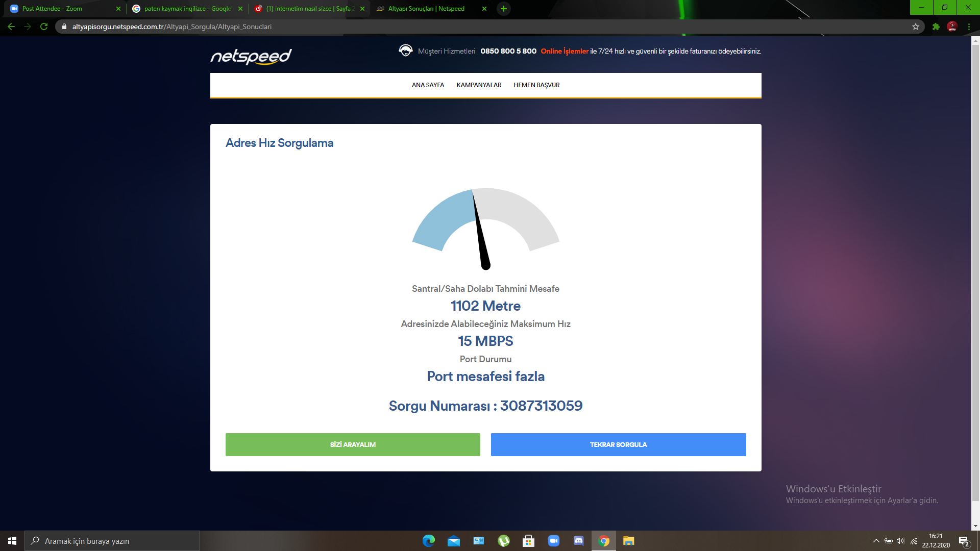This screenshot has height=551, width=980.
Task: Open File Explorer from taskbar
Action: [628, 541]
